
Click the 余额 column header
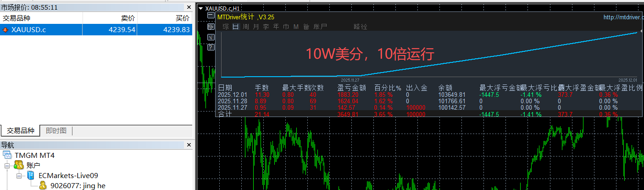click(445, 87)
